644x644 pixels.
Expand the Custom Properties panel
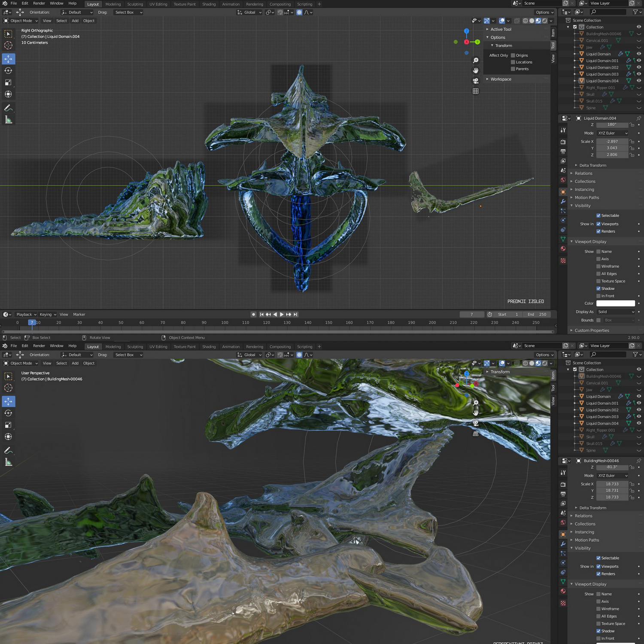592,331
